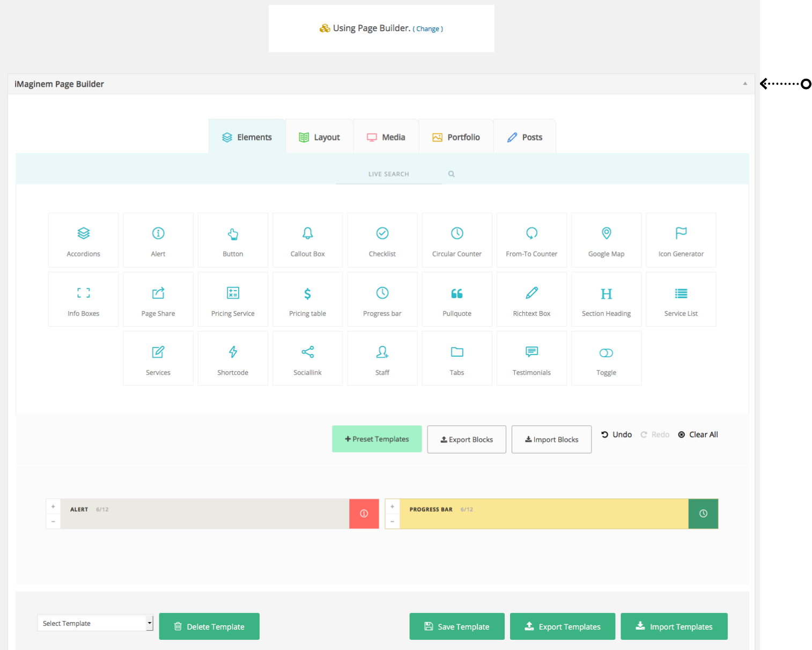Increase Alert block width with plus
812x650 pixels.
click(x=53, y=506)
